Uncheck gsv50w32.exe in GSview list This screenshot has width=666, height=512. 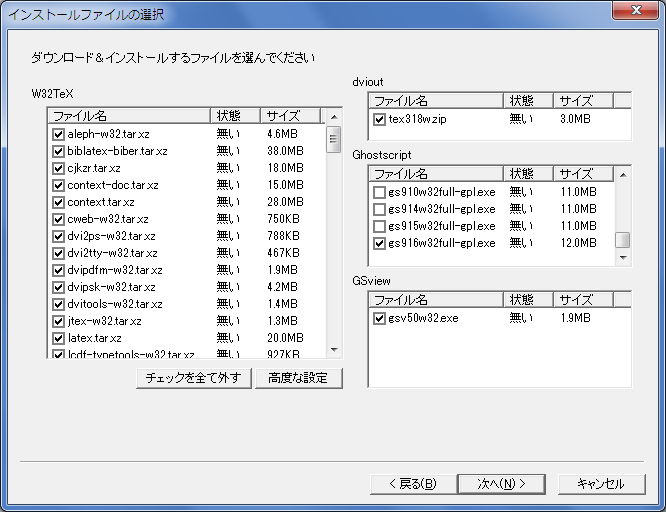point(379,318)
